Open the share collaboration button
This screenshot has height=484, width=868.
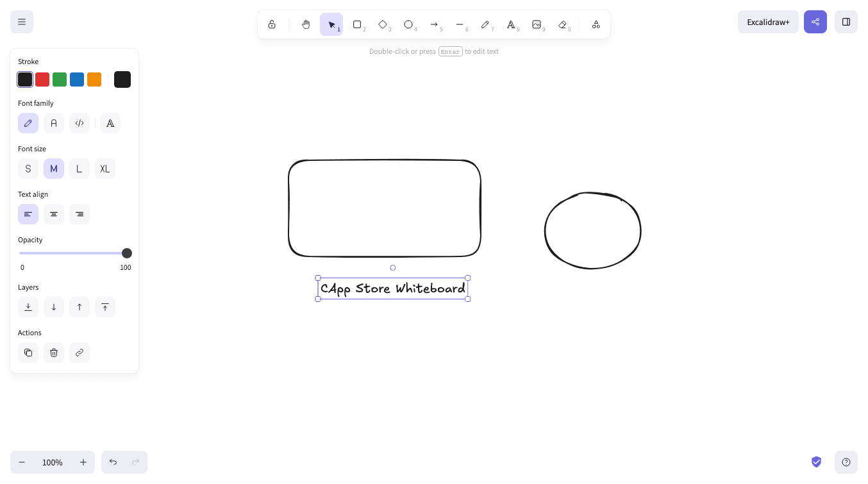click(x=815, y=22)
